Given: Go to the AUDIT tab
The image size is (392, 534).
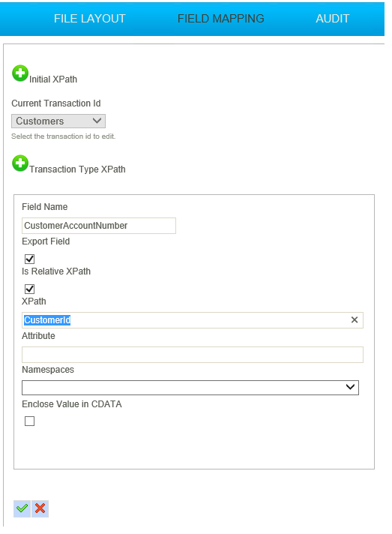Looking at the screenshot, I should (333, 19).
